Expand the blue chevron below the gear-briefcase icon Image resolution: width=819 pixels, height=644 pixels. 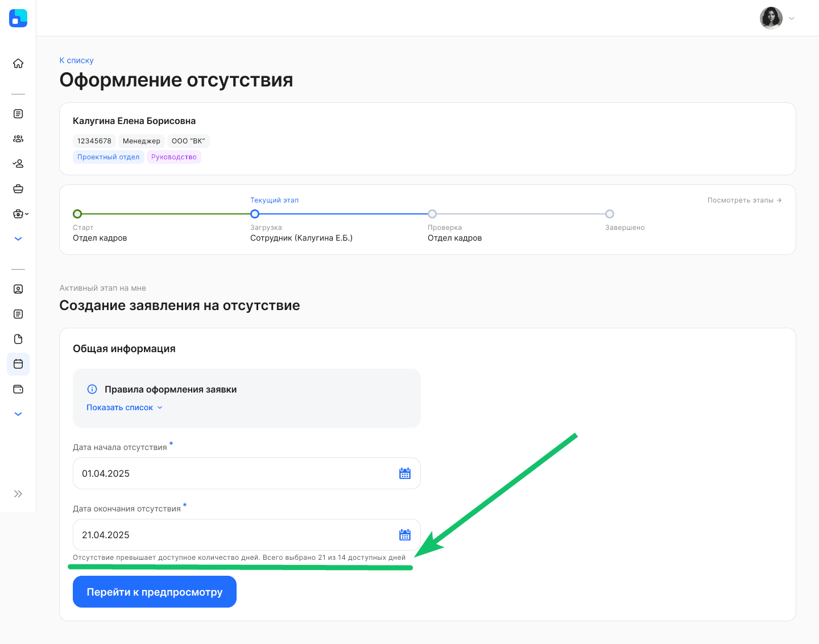click(x=18, y=239)
